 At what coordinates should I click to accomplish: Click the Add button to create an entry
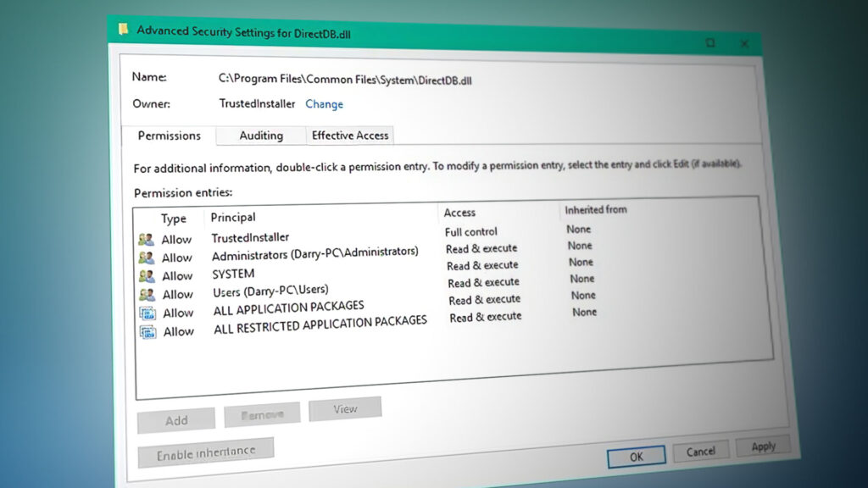(175, 420)
